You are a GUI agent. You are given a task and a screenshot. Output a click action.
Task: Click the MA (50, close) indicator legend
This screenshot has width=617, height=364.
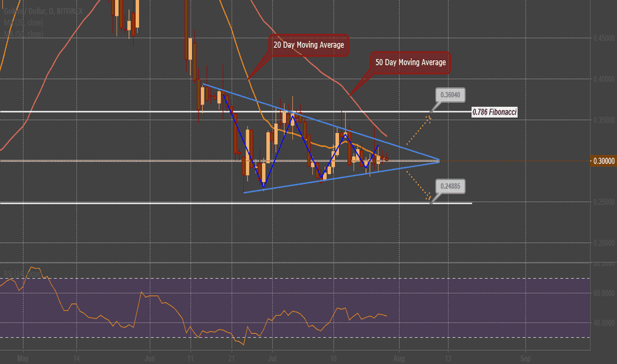click(24, 34)
